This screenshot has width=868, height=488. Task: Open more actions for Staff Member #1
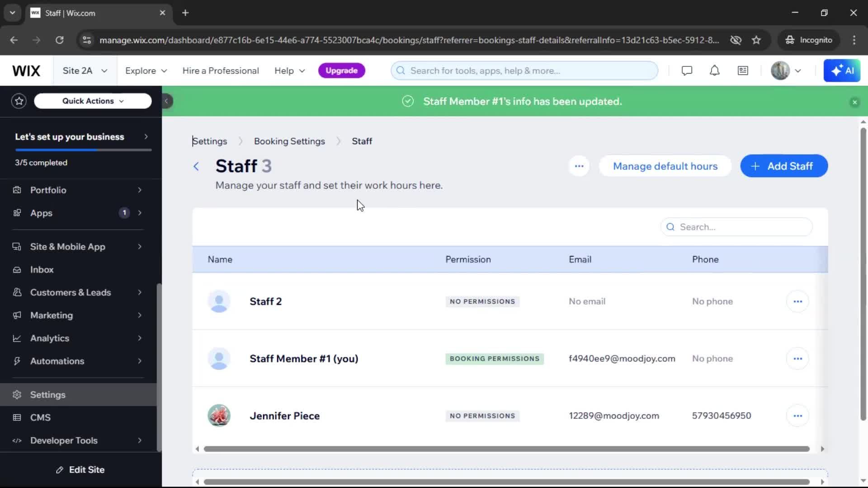tap(797, 359)
